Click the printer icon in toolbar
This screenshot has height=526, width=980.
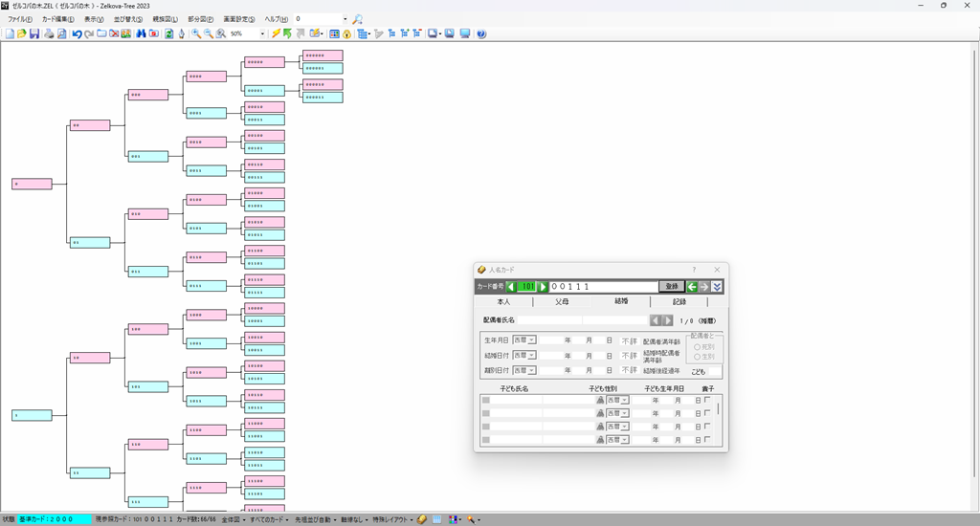tap(49, 33)
